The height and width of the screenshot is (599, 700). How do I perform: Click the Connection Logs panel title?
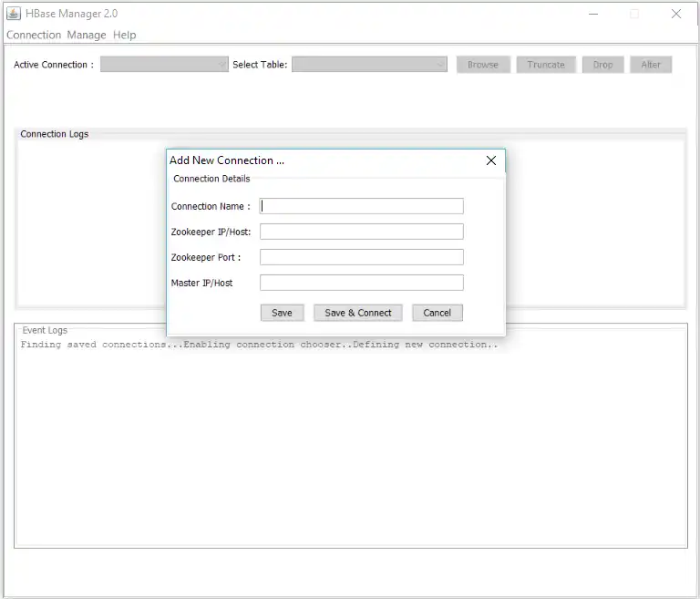[x=55, y=134]
